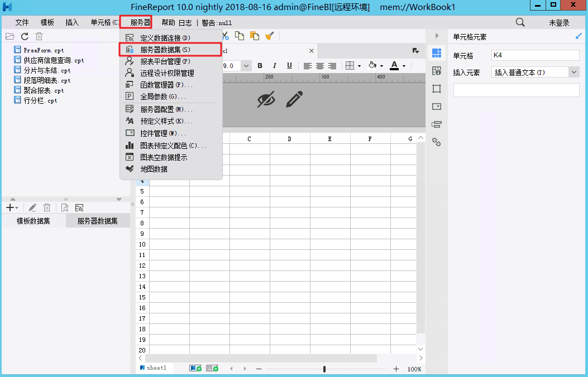Collapse dataset pane with down triangle

click(119, 199)
